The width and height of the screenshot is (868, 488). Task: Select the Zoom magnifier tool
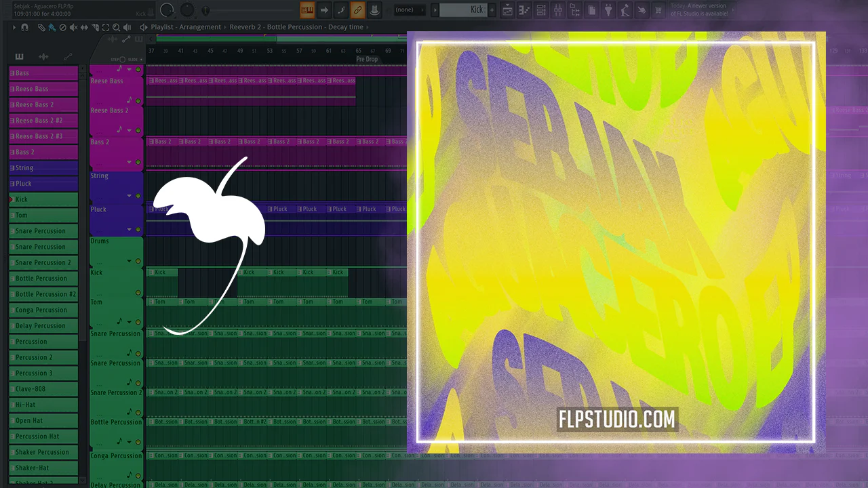click(117, 27)
